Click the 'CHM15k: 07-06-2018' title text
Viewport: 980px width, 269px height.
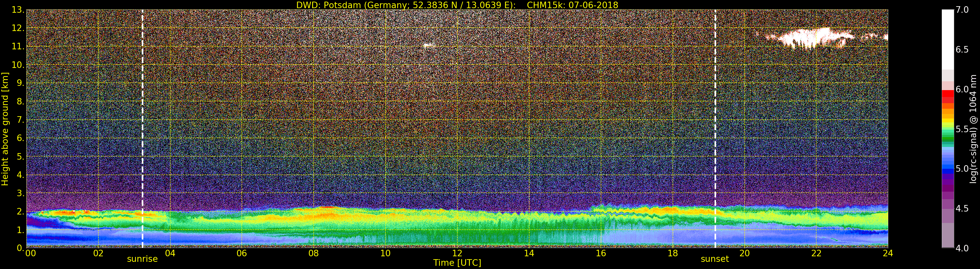point(572,5)
